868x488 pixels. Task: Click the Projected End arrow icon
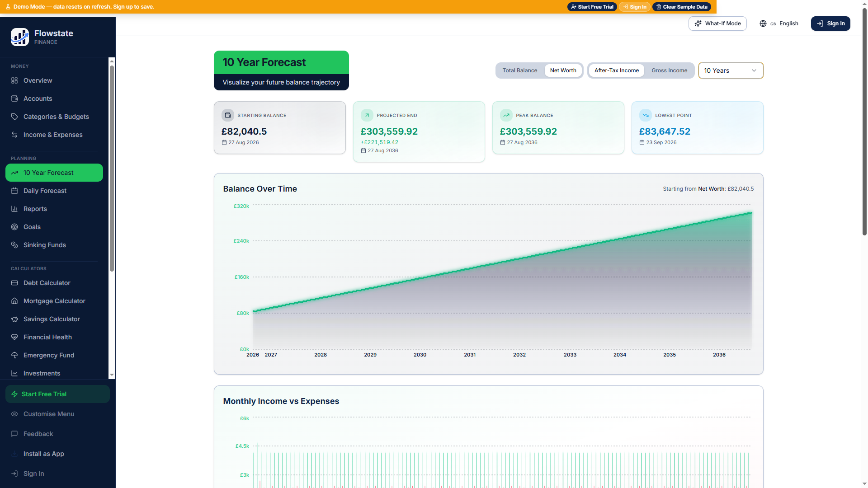367,115
